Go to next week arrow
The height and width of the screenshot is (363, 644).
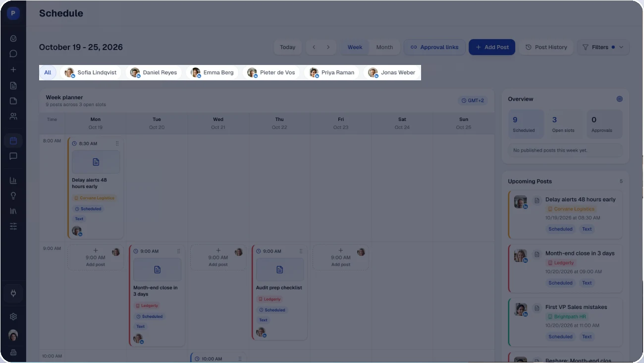pyautogui.click(x=328, y=47)
